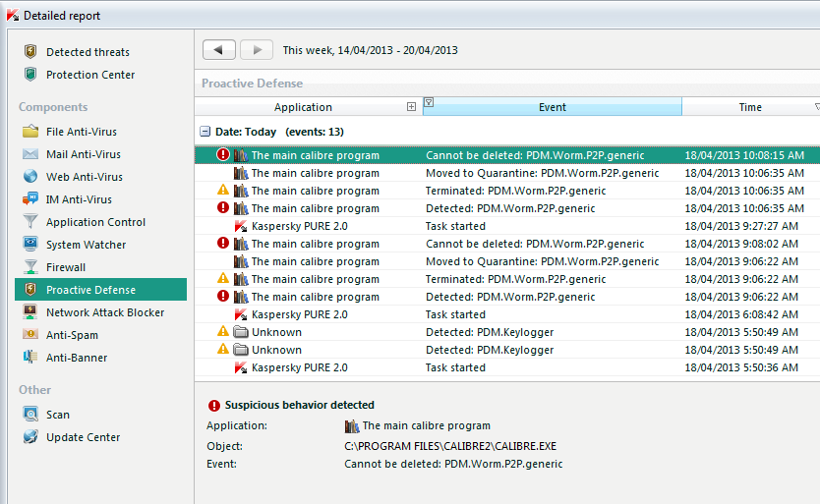The image size is (820, 504).
Task: Click object path C:\PROGRAM FILES\CALIBRE2\CALIBRE.EXE
Action: 450,446
